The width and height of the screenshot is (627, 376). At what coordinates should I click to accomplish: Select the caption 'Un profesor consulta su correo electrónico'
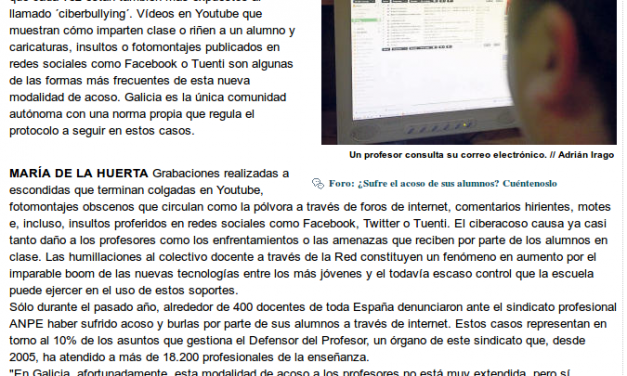click(447, 155)
